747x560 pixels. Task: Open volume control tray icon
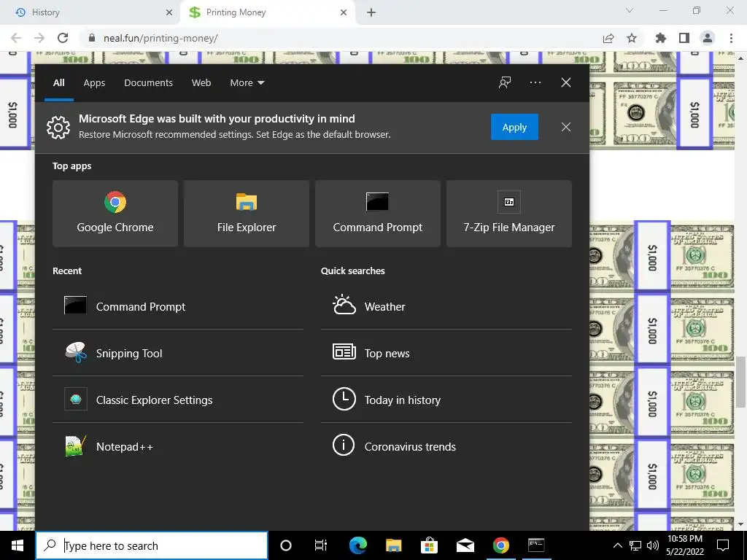point(653,545)
